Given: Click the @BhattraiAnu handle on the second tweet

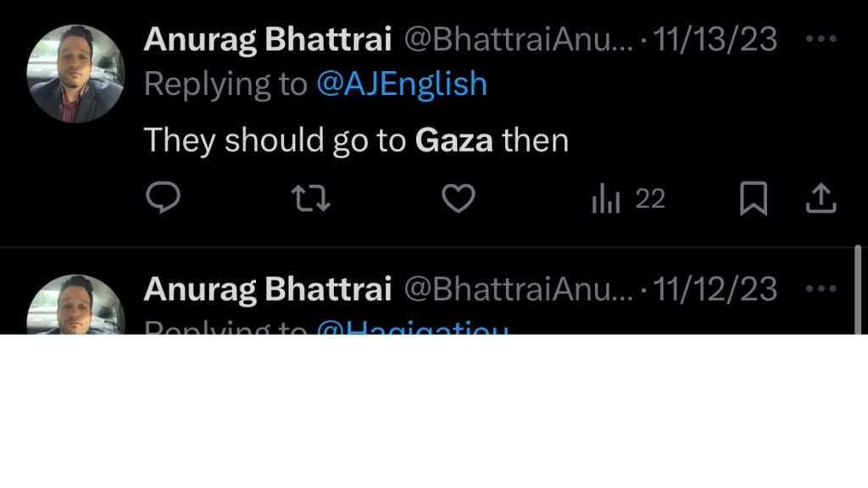Looking at the screenshot, I should coord(518,289).
